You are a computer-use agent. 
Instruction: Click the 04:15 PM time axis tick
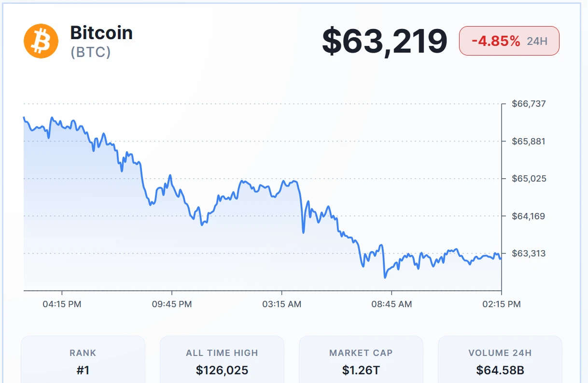62,304
